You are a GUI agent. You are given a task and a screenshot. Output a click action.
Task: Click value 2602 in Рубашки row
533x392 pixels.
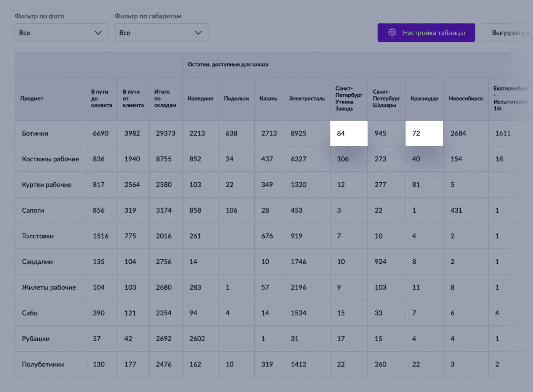click(x=197, y=339)
